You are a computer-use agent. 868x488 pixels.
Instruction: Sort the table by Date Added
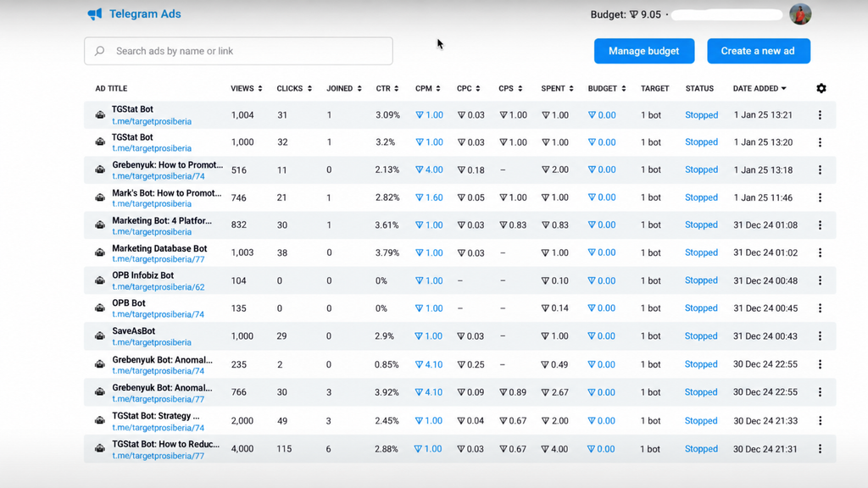point(759,88)
